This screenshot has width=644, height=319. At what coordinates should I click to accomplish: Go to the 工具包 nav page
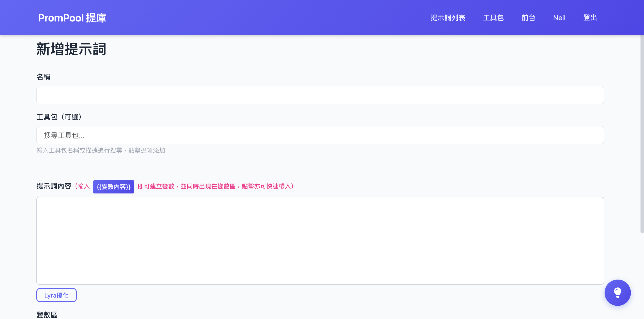493,18
